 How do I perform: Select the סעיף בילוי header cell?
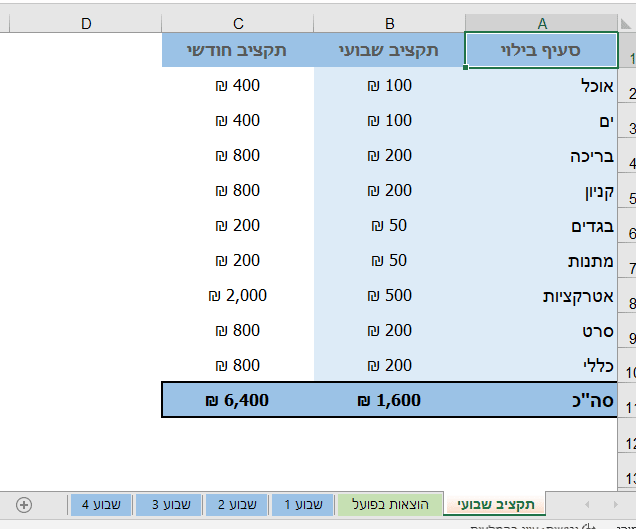pos(542,50)
